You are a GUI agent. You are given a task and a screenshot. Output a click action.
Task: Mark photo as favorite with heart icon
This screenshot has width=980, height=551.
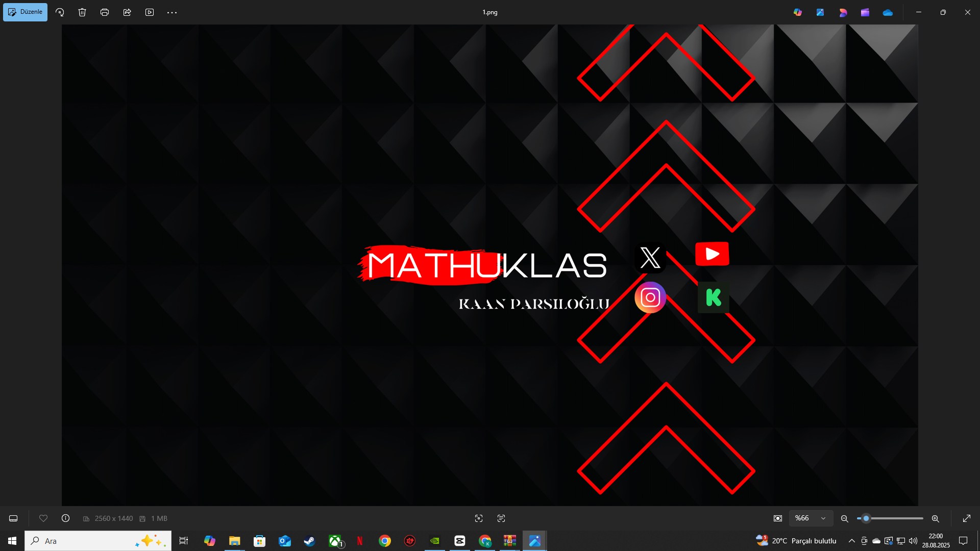click(x=43, y=518)
